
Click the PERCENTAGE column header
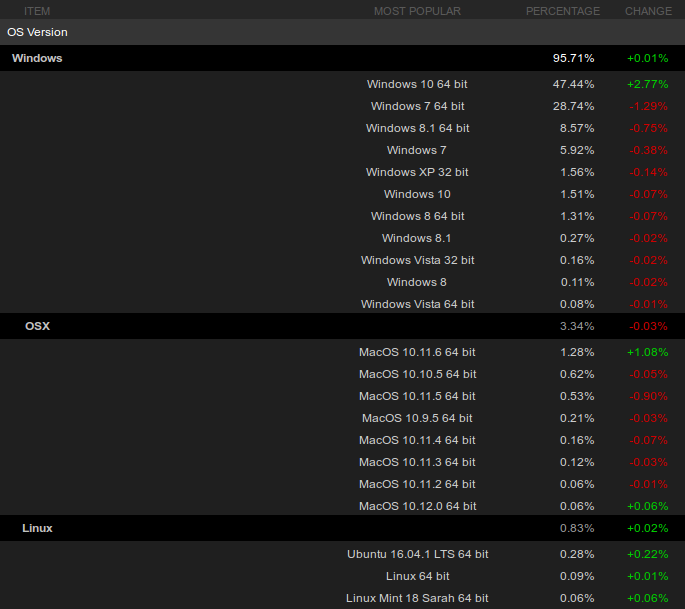click(563, 11)
